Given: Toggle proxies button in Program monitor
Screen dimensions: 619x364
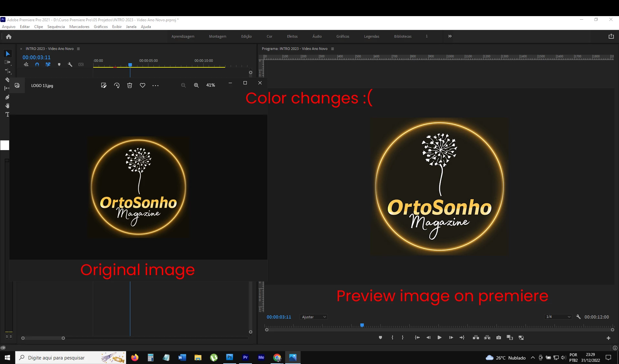Looking at the screenshot, I should pyautogui.click(x=521, y=338).
